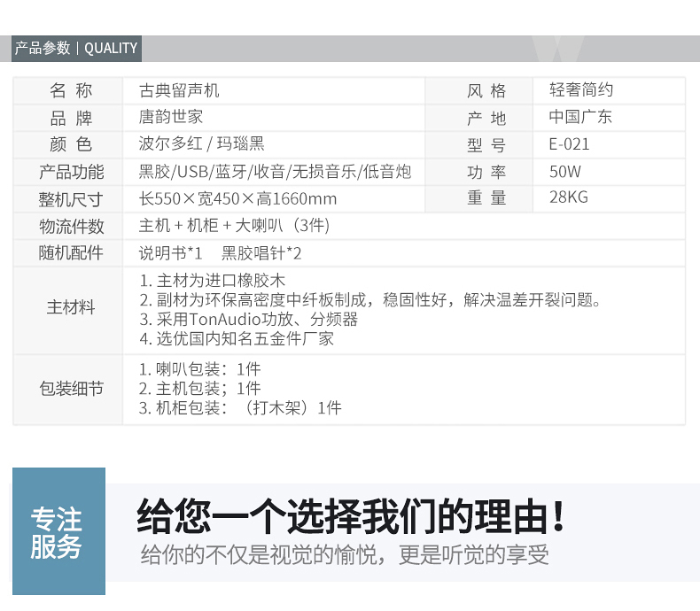Click the origin value 中国广东
The width and height of the screenshot is (700, 611).
[580, 116]
